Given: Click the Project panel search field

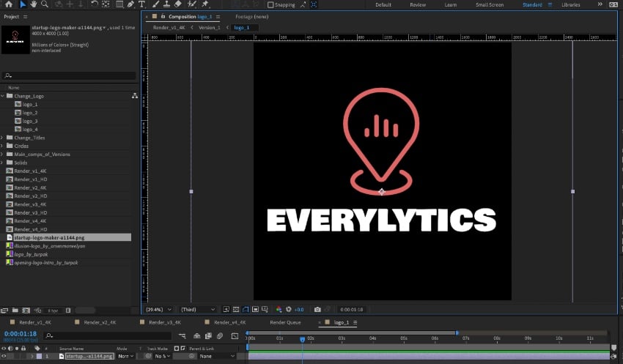Looking at the screenshot, I should click(70, 75).
